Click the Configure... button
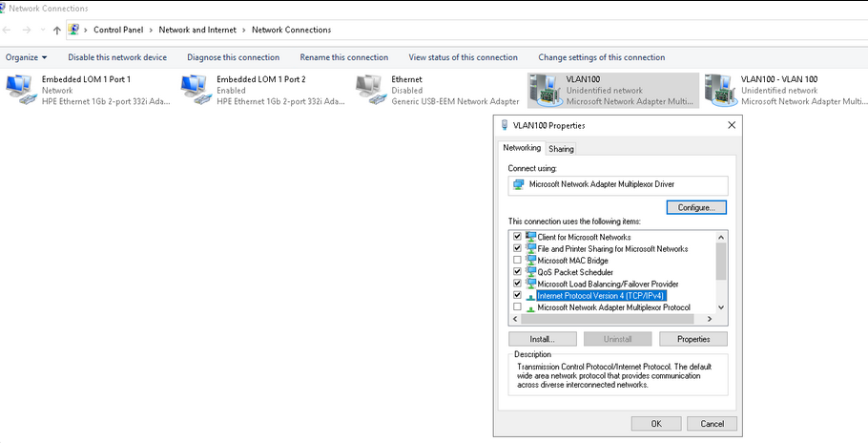This screenshot has width=868, height=443. [x=696, y=207]
